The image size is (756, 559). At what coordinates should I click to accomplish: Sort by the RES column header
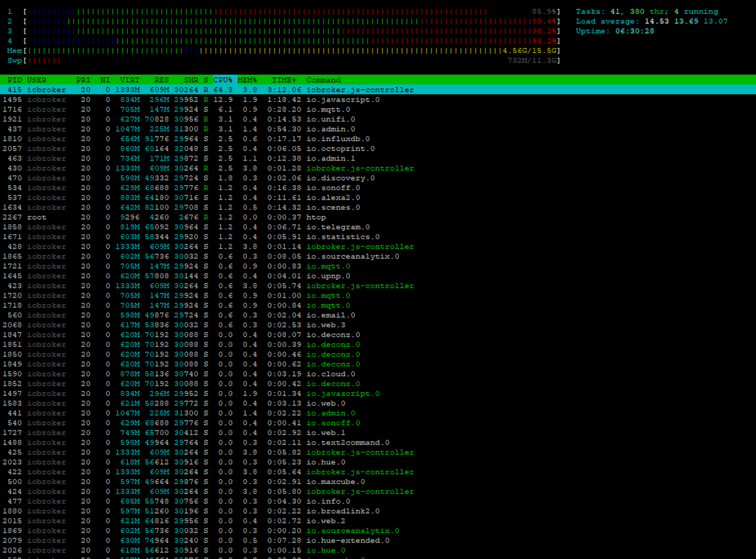click(x=162, y=80)
